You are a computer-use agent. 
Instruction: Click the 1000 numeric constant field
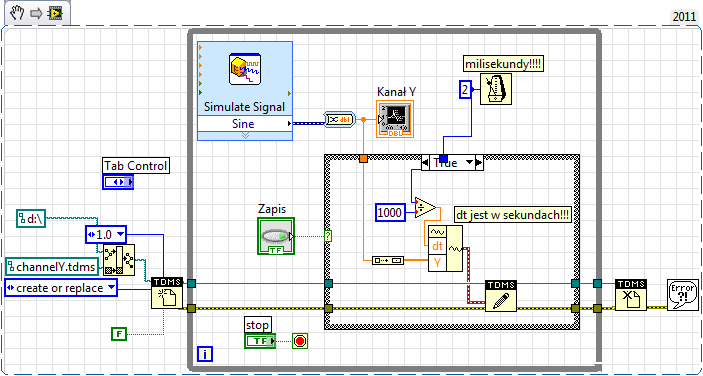391,212
